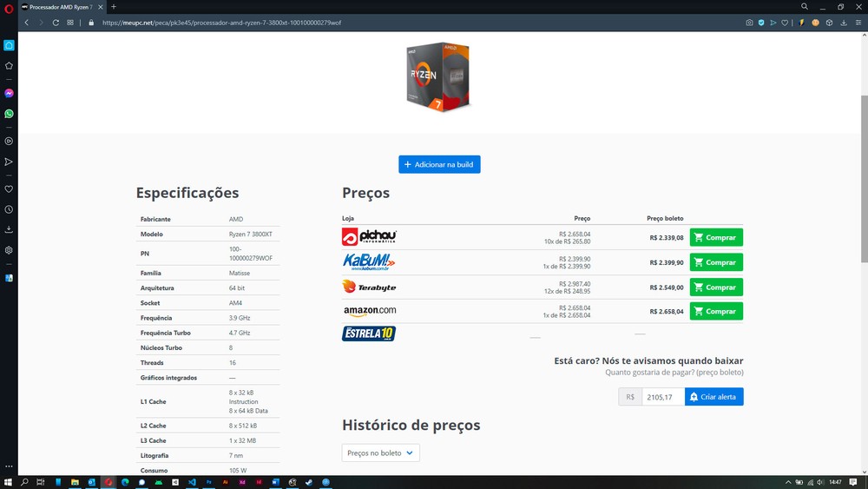Open Windows notification center
This screenshot has height=489, width=868.
pos(853,482)
